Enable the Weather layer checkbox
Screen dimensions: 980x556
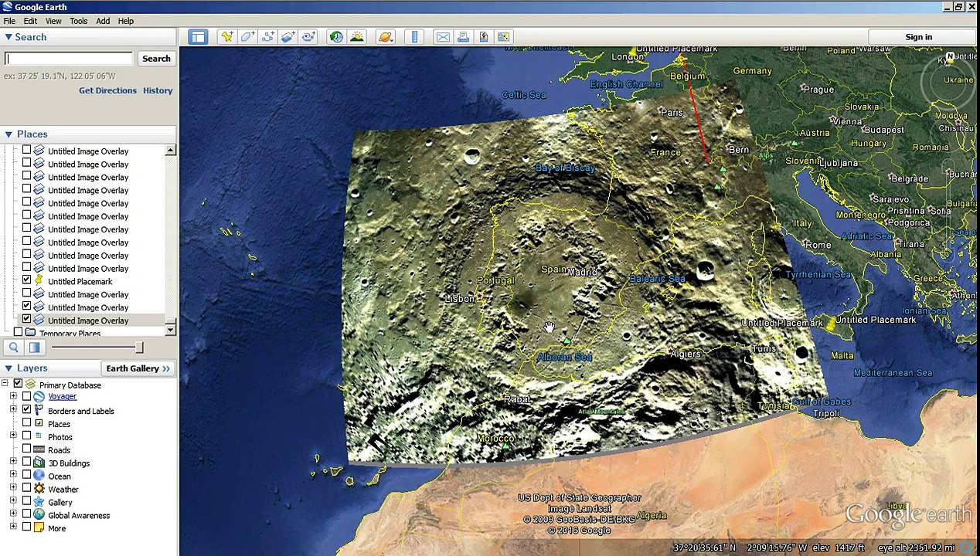coord(26,489)
